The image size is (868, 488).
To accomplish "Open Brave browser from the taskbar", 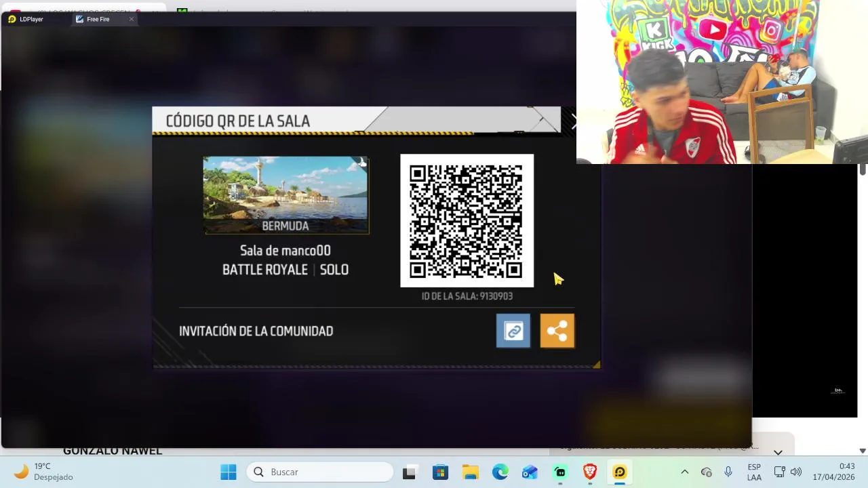I will (x=590, y=472).
